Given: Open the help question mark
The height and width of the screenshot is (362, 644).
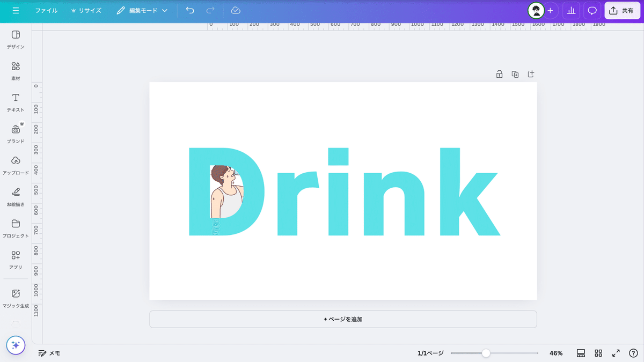Looking at the screenshot, I should 633,353.
